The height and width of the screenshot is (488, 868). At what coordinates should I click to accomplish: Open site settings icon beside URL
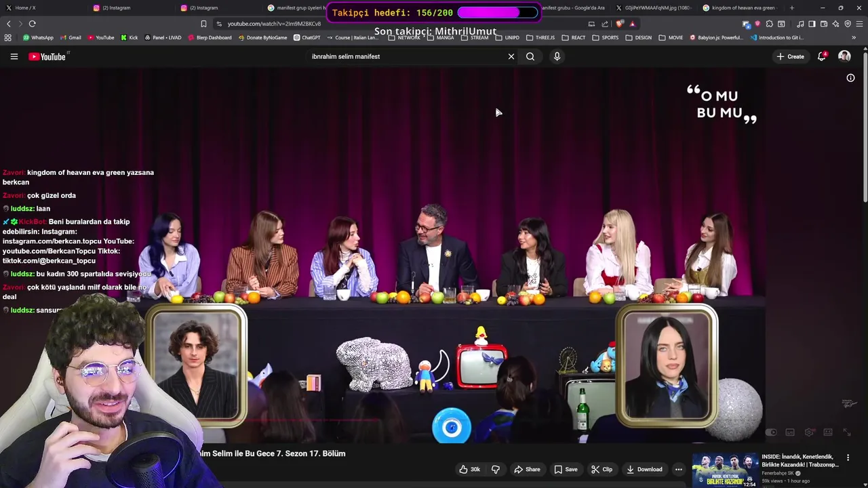coord(219,24)
